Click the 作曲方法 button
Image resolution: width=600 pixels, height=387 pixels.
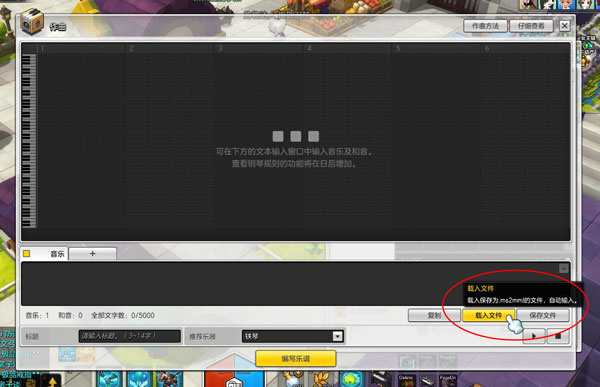pyautogui.click(x=485, y=26)
